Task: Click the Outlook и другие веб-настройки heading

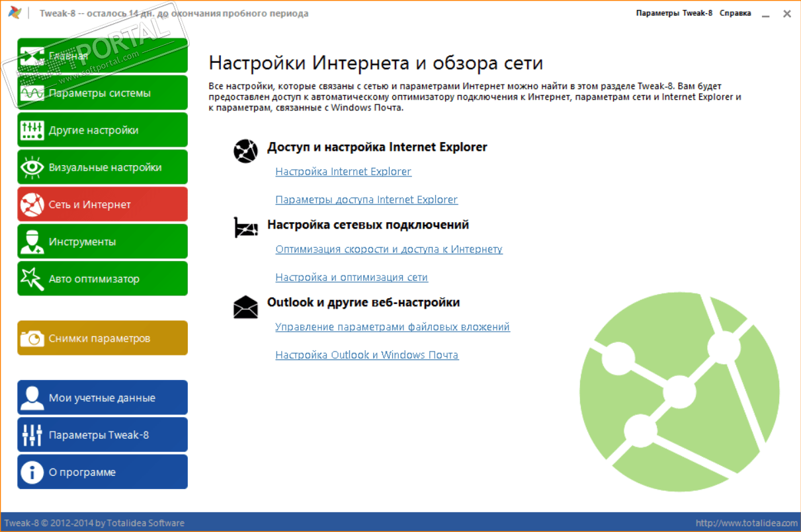Action: (364, 302)
